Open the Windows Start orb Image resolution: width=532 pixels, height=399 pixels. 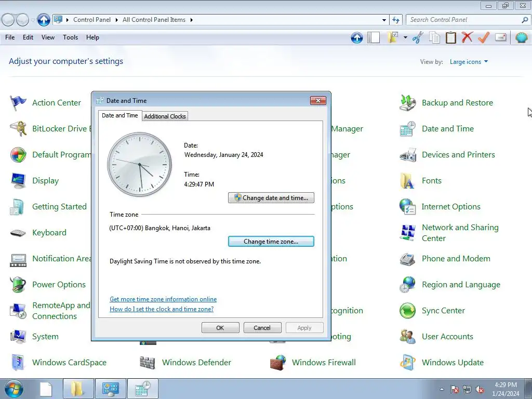tap(14, 389)
